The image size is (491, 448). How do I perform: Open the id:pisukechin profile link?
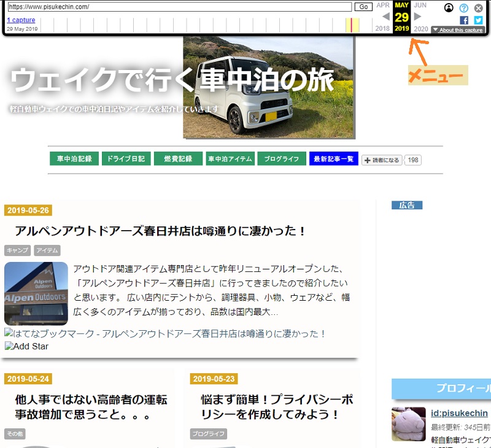click(459, 413)
